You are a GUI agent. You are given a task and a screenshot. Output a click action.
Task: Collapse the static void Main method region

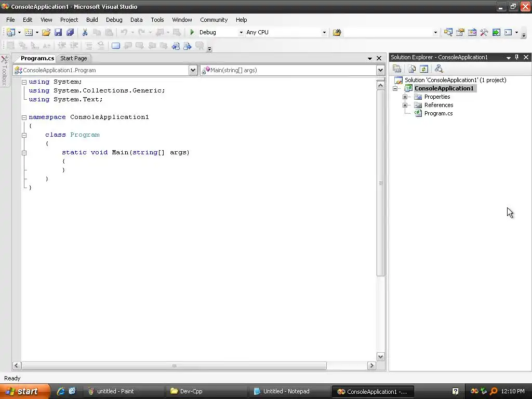(24, 153)
